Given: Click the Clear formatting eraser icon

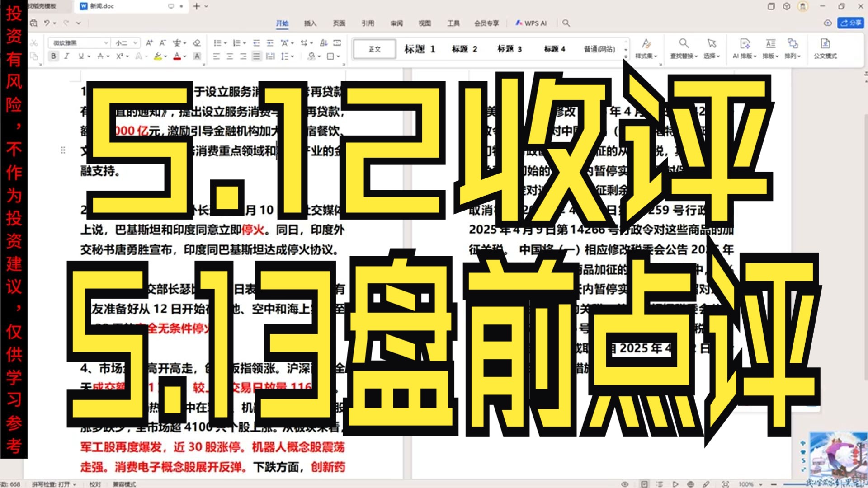Looking at the screenshot, I should click(x=197, y=43).
